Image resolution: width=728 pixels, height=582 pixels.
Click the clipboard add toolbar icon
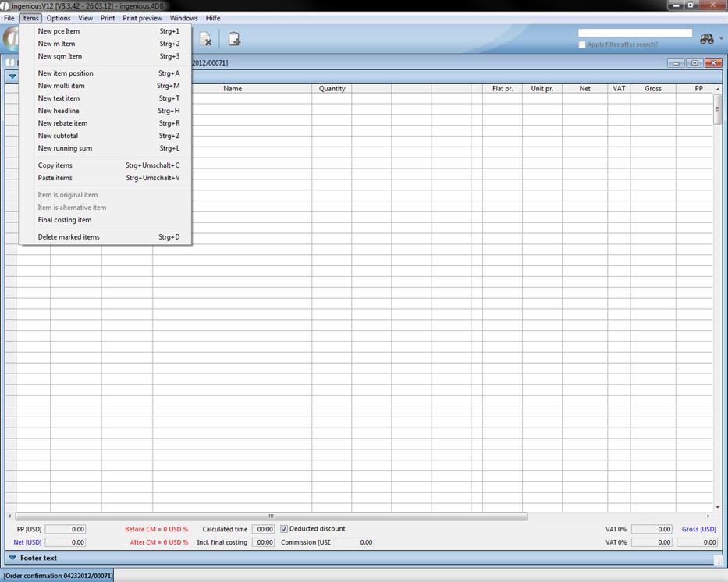[234, 39]
